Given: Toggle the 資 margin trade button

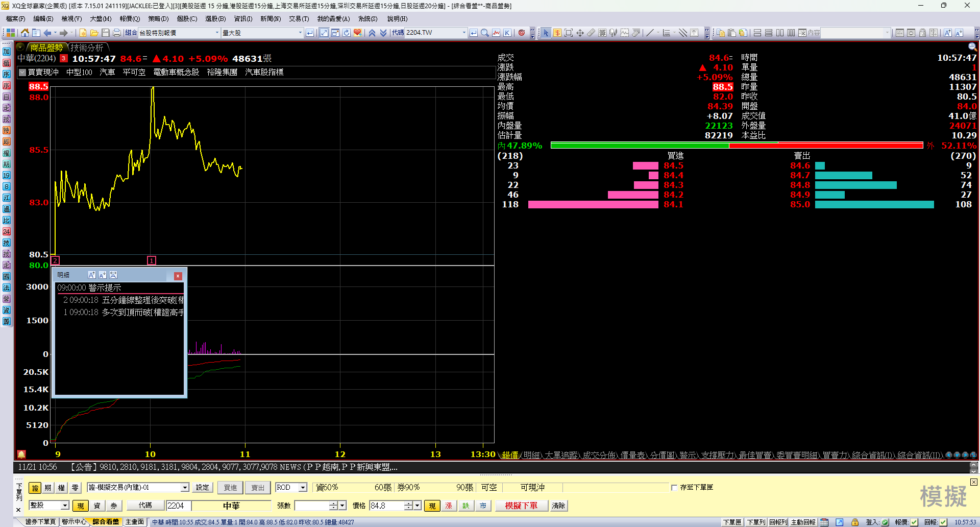Looking at the screenshot, I should pos(97,506).
